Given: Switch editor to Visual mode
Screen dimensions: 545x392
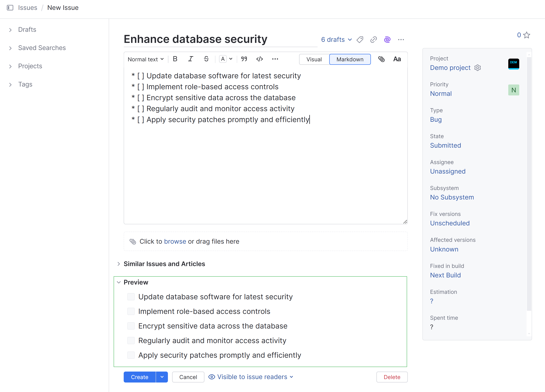Looking at the screenshot, I should (314, 59).
